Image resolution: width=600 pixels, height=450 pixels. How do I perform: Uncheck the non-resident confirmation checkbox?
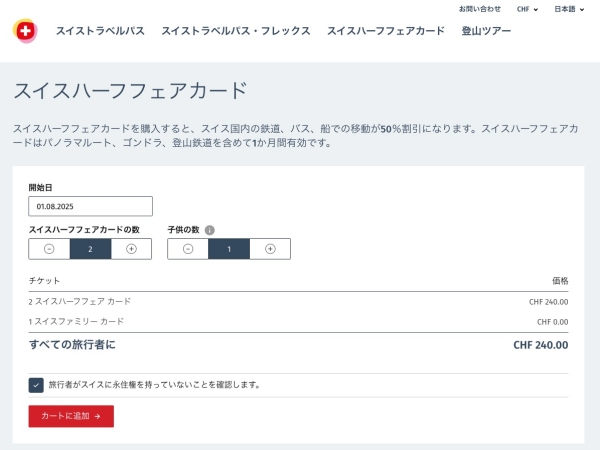[x=36, y=385]
